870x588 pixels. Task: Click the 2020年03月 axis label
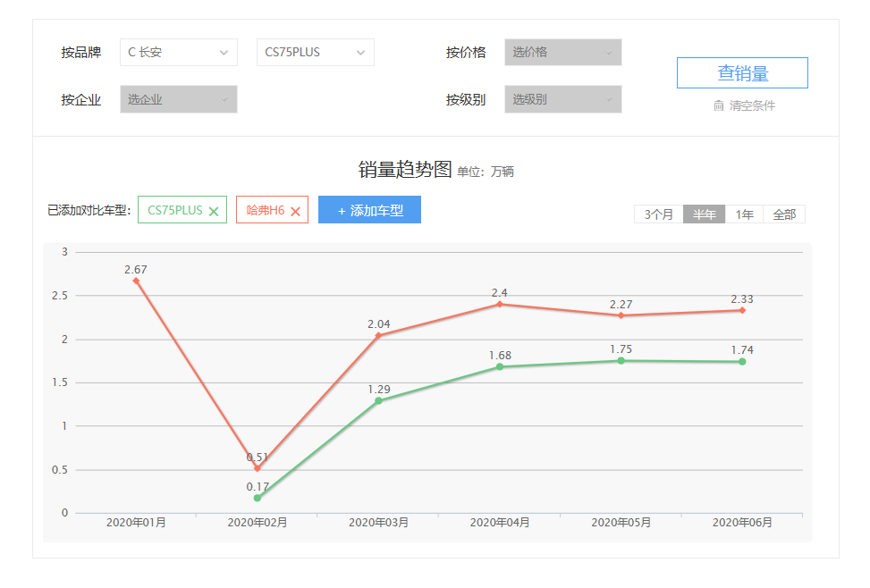[x=378, y=523]
